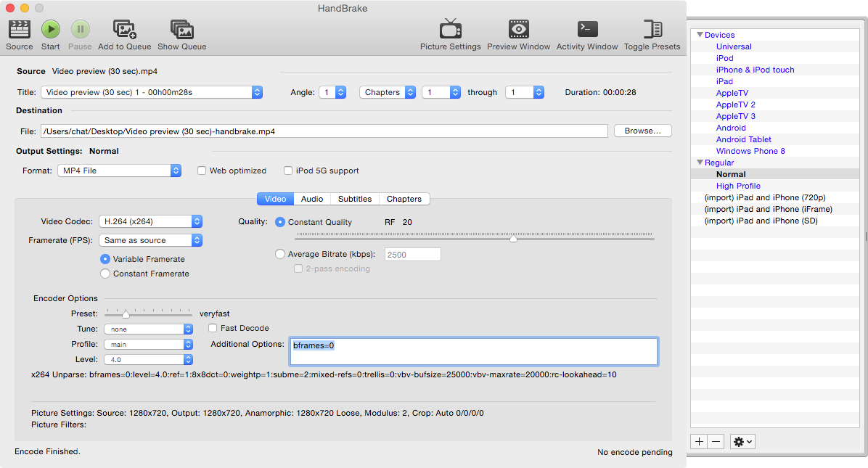Collapse the Devices preset group
The height and width of the screenshot is (468, 868).
pos(700,35)
